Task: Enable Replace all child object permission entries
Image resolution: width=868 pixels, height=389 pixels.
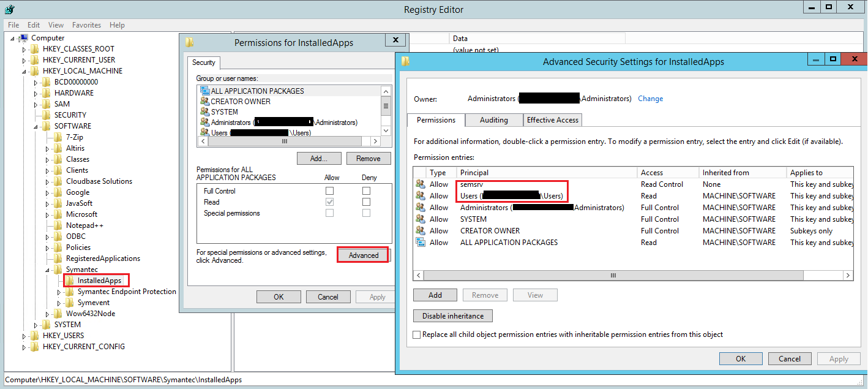Action: pos(417,335)
